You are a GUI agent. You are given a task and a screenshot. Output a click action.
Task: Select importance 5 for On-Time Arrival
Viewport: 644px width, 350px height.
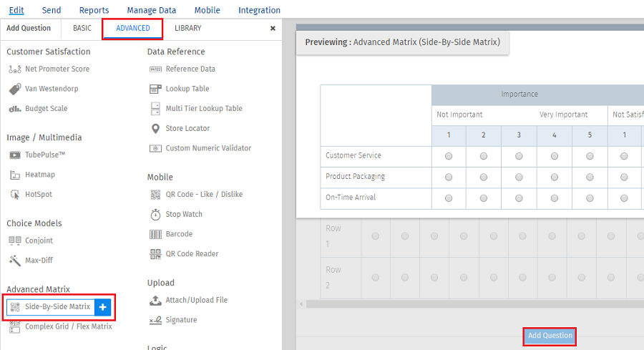pos(589,198)
